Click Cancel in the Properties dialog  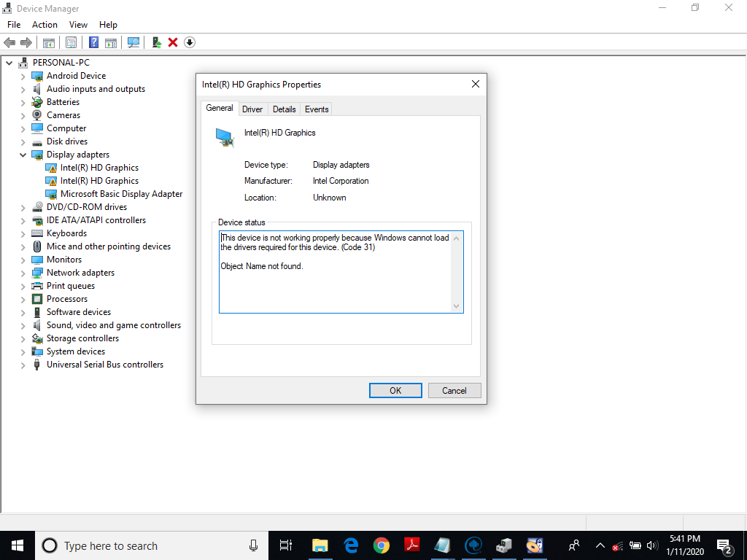tap(454, 391)
